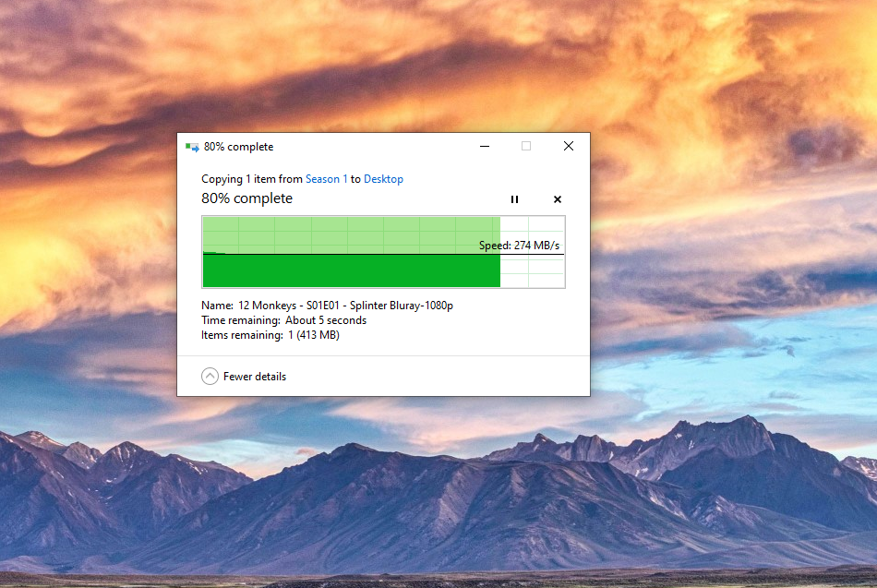The width and height of the screenshot is (877, 588).
Task: Click the Fewer details label
Action: [255, 377]
